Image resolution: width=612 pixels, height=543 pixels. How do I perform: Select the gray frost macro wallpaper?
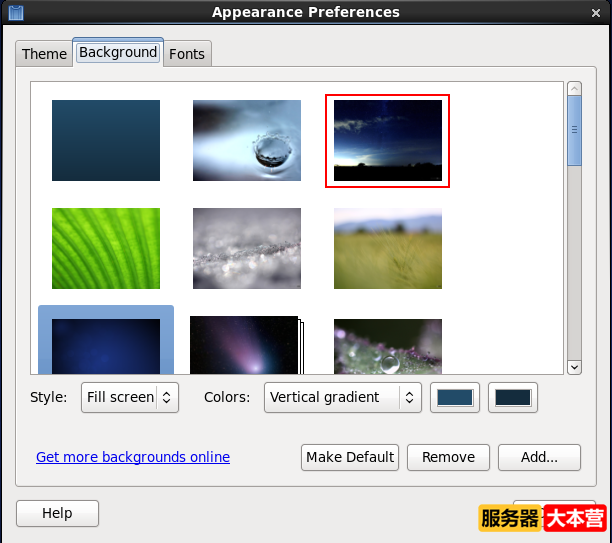tap(247, 248)
